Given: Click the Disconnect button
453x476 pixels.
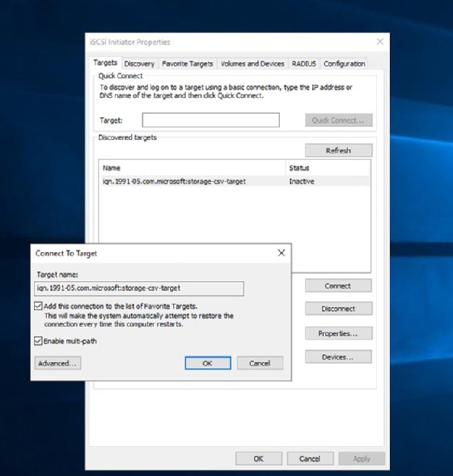Looking at the screenshot, I should (338, 309).
